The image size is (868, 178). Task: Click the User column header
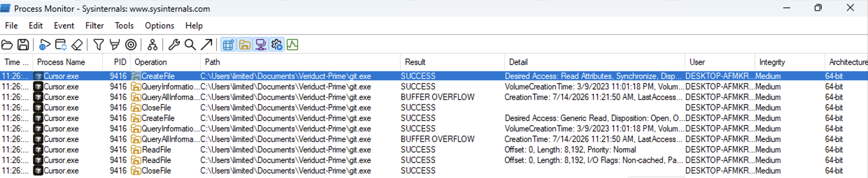pos(720,62)
